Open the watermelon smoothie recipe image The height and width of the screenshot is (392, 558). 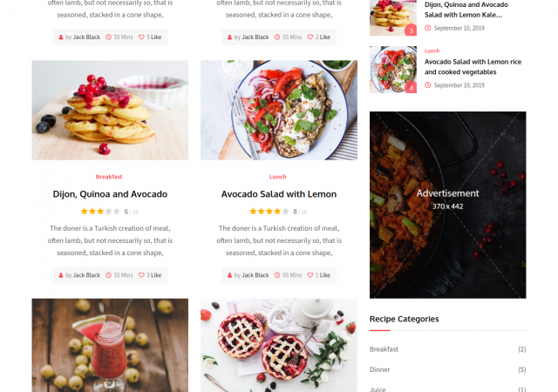coord(110,345)
